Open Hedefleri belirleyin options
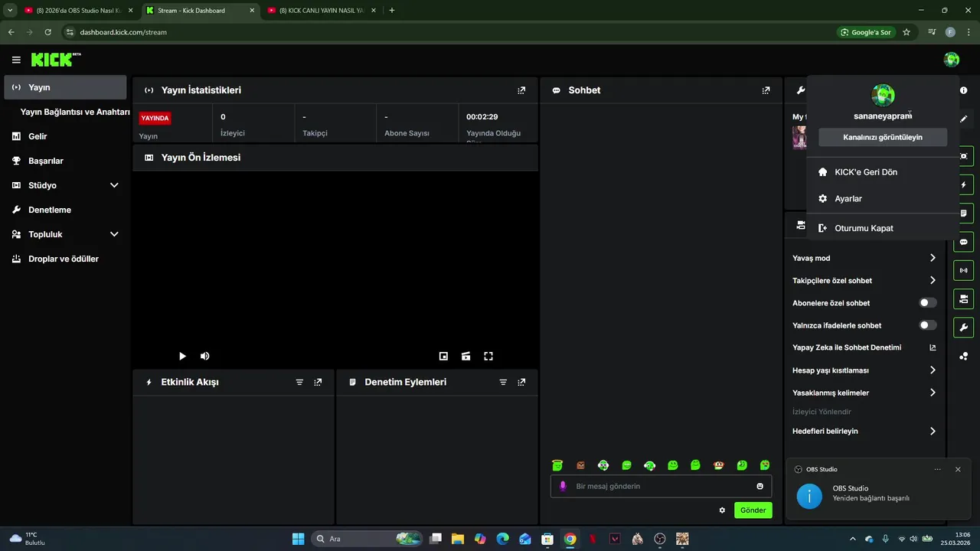Image resolution: width=980 pixels, height=551 pixels. tap(864, 431)
